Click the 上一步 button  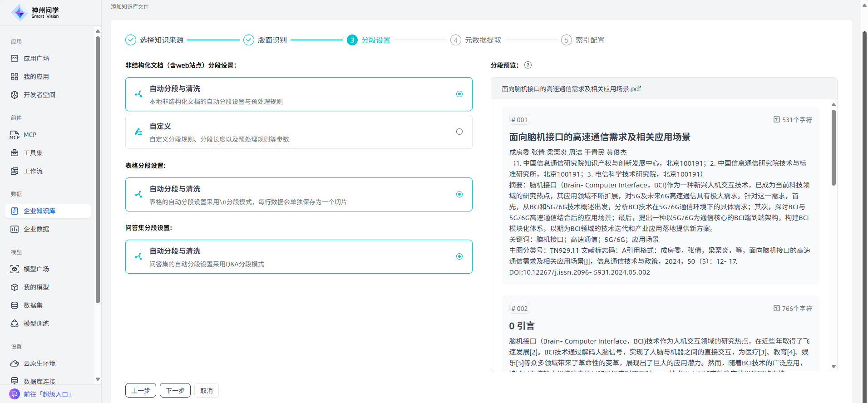tap(141, 390)
